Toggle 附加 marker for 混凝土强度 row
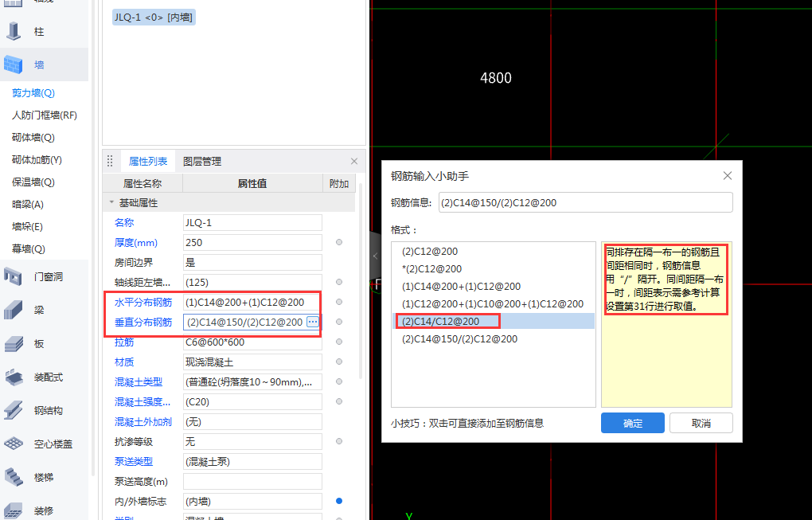Viewport: 812px width, 520px height. click(339, 401)
